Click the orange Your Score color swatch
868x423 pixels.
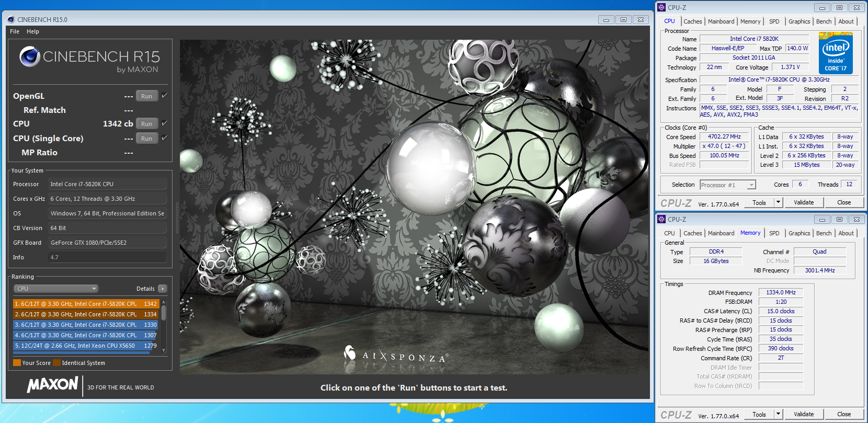click(17, 363)
